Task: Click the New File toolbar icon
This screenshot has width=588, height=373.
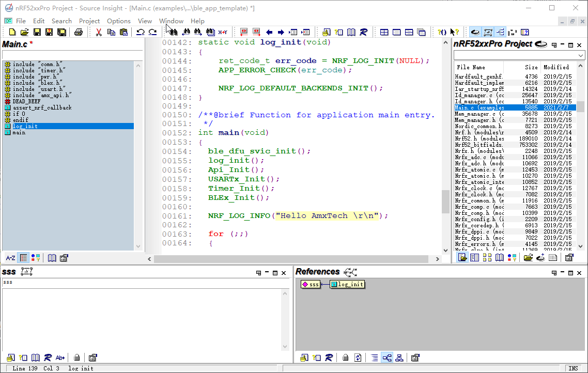Action: coord(12,32)
